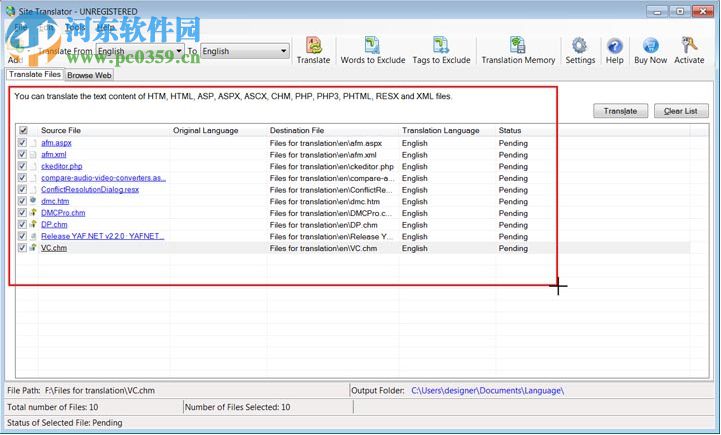Open the Tools menu

75,27
